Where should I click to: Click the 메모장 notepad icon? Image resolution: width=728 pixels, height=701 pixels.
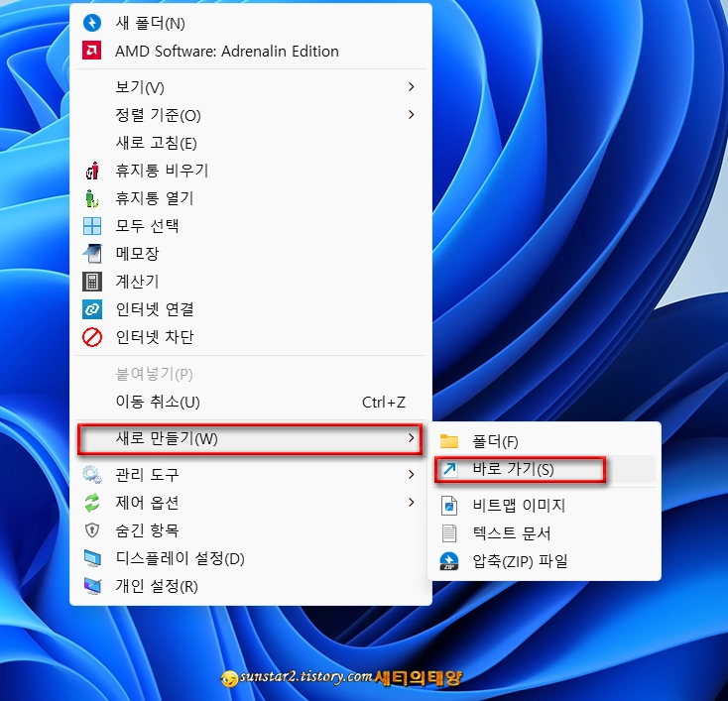[x=92, y=254]
